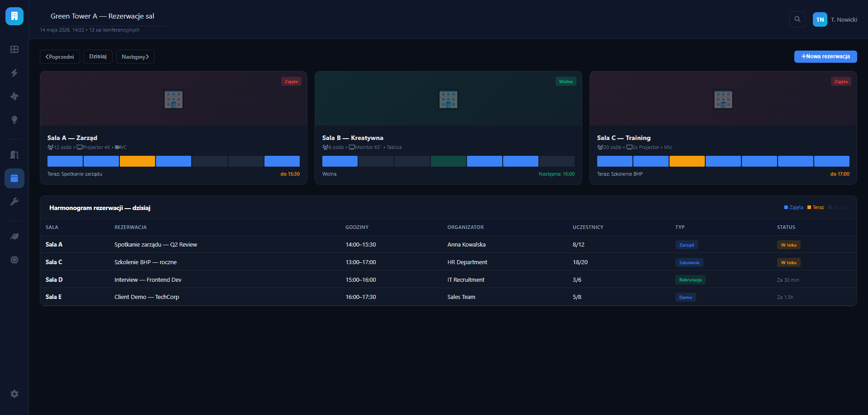Select the Sala E row in schedule

[x=448, y=297]
